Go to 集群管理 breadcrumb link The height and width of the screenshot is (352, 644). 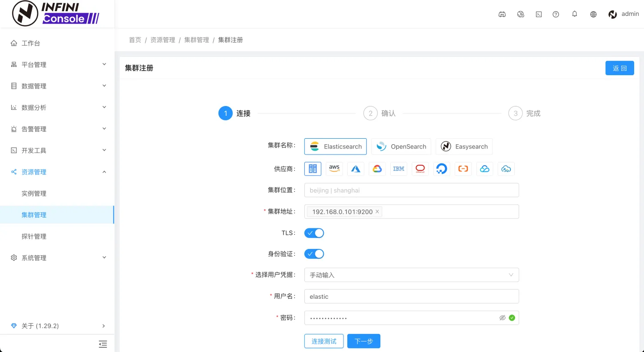[197, 40]
